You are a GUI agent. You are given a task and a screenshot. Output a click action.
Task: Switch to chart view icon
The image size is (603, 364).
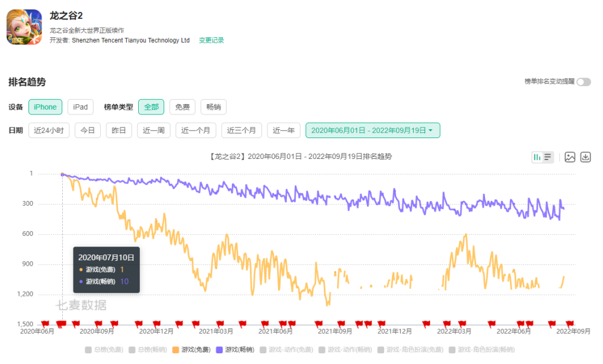click(537, 157)
